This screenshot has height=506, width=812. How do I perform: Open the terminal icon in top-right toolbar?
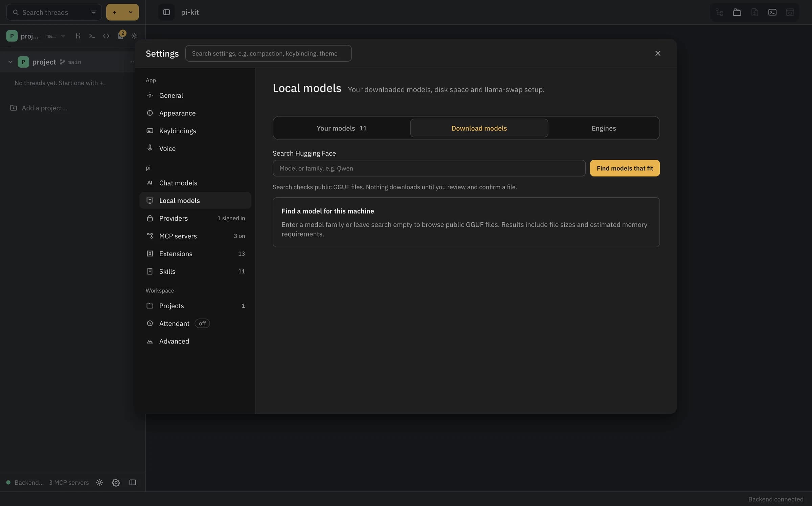coord(772,13)
